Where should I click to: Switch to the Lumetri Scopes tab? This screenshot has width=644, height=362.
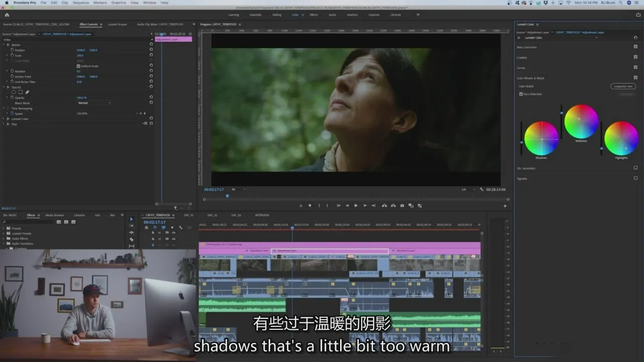pos(117,24)
